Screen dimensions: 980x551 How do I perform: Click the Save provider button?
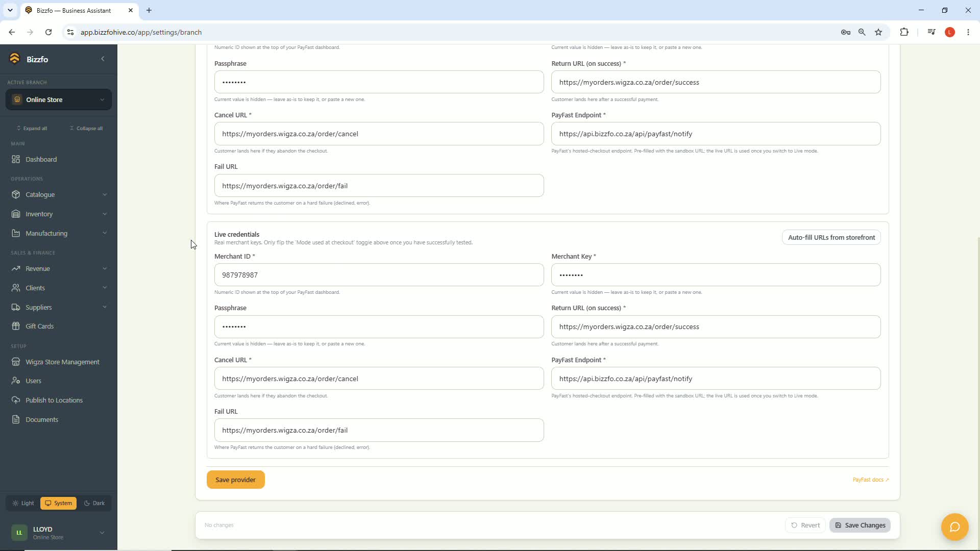[236, 480]
